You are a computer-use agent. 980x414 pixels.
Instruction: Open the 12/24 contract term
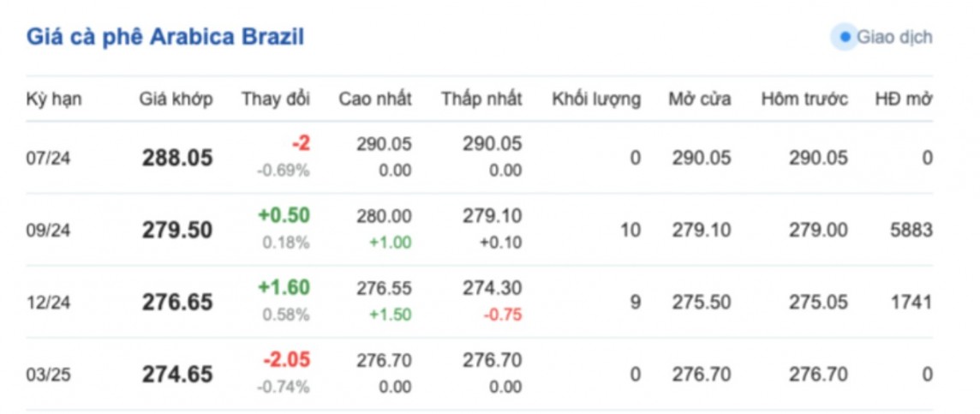[47, 303]
